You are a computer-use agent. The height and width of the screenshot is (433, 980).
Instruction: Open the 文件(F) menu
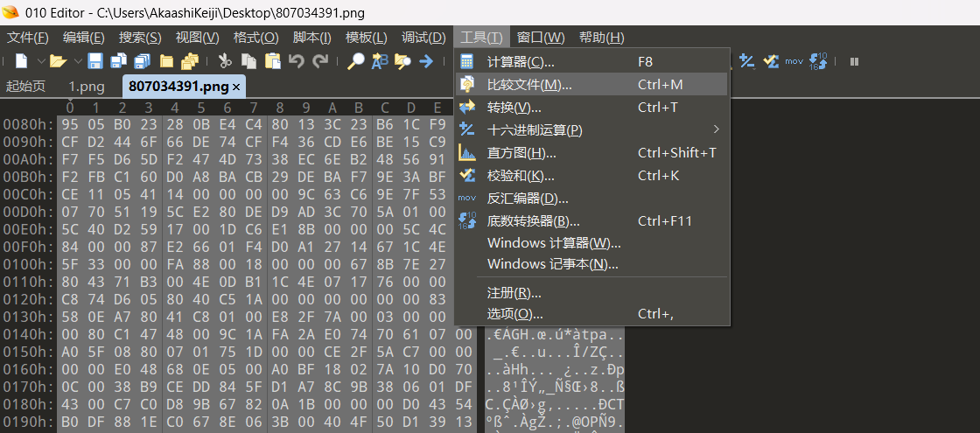click(x=28, y=38)
